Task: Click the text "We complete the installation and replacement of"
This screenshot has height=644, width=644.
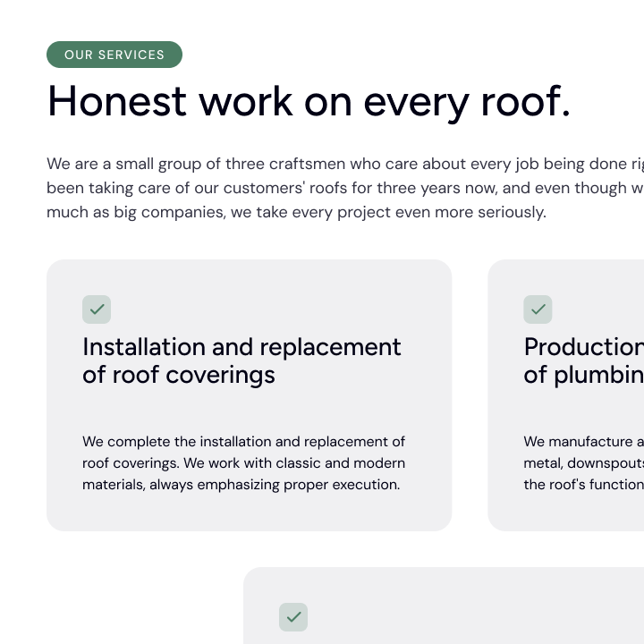Action: tap(243, 442)
